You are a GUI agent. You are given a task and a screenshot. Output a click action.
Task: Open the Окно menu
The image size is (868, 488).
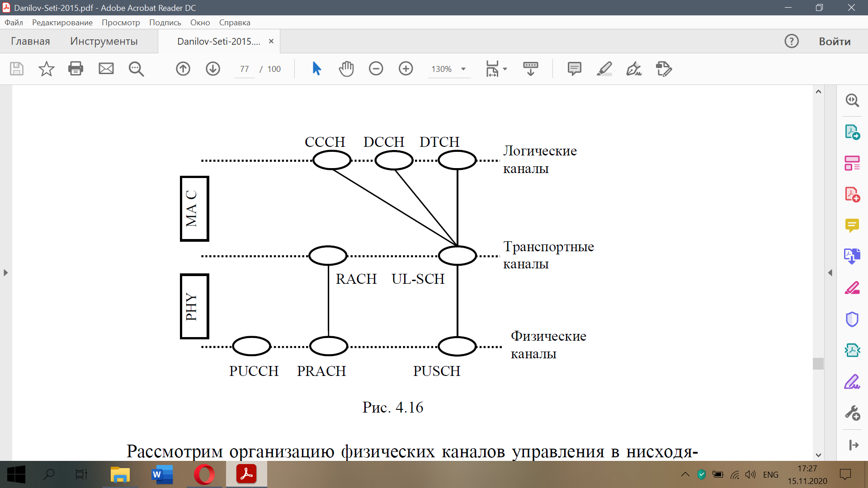(x=200, y=23)
